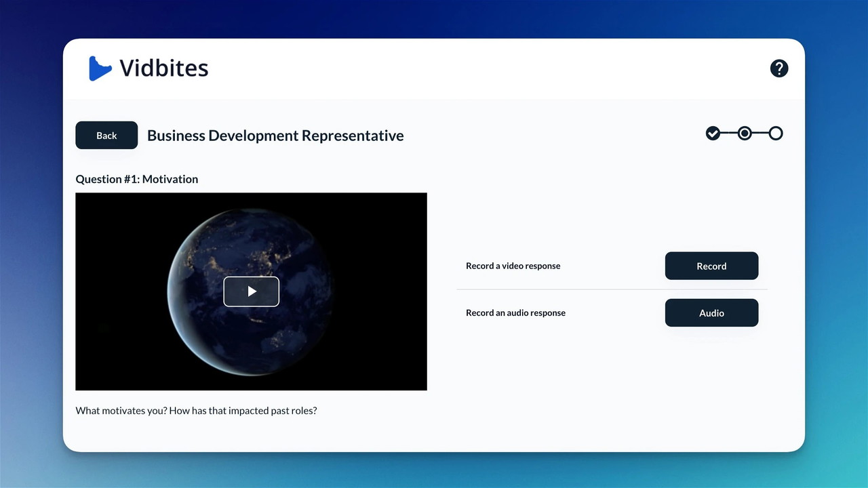Open help via the question mark icon
868x488 pixels.
pyautogui.click(x=779, y=68)
